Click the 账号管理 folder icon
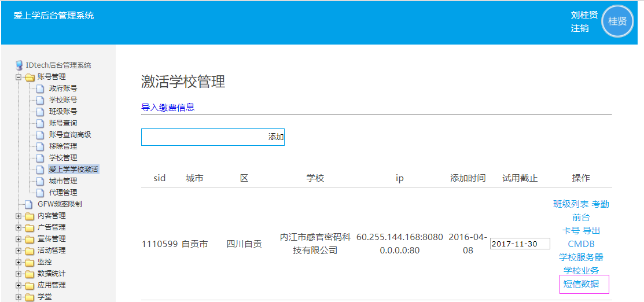This screenshot has width=644, height=302. pyautogui.click(x=30, y=77)
